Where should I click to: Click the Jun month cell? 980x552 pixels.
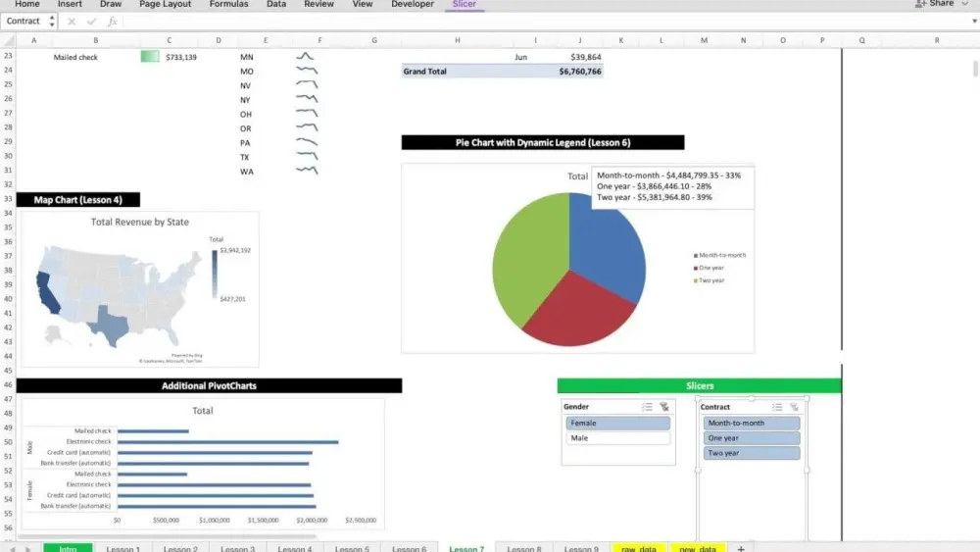[520, 58]
